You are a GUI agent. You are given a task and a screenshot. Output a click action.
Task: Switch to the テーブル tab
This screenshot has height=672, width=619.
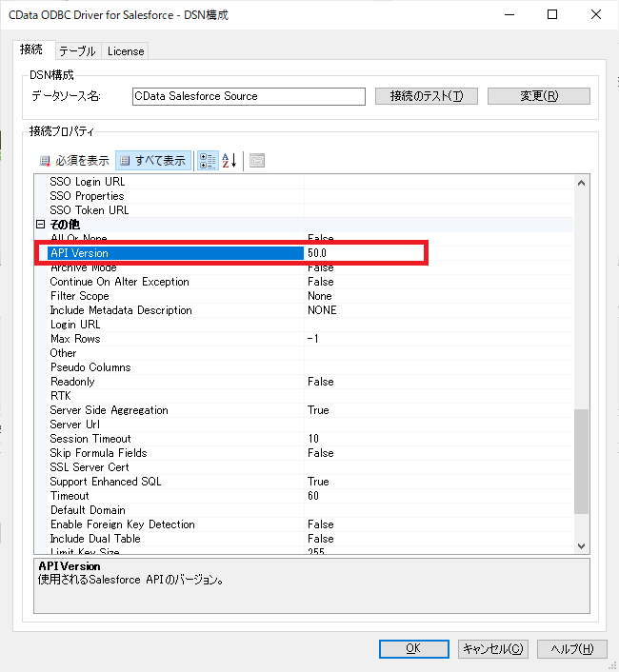point(77,51)
